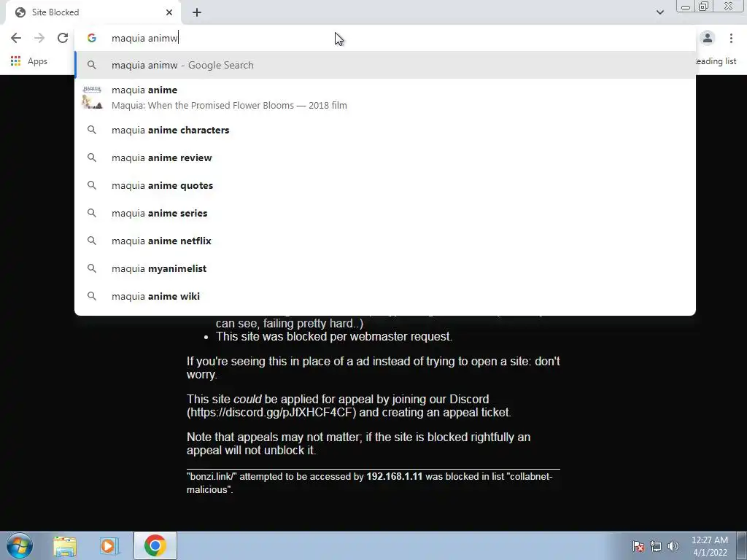Click the magnifier icon beside 'maquia anime wiki'
Viewport: 747px width, 560px height.
point(92,296)
